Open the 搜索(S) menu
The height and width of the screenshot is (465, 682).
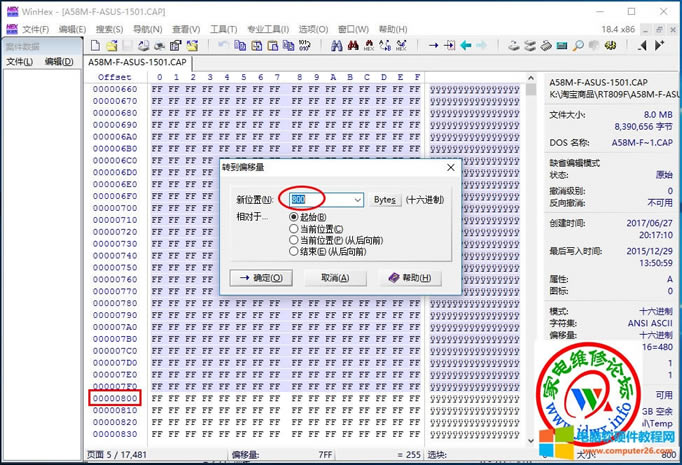click(110, 29)
